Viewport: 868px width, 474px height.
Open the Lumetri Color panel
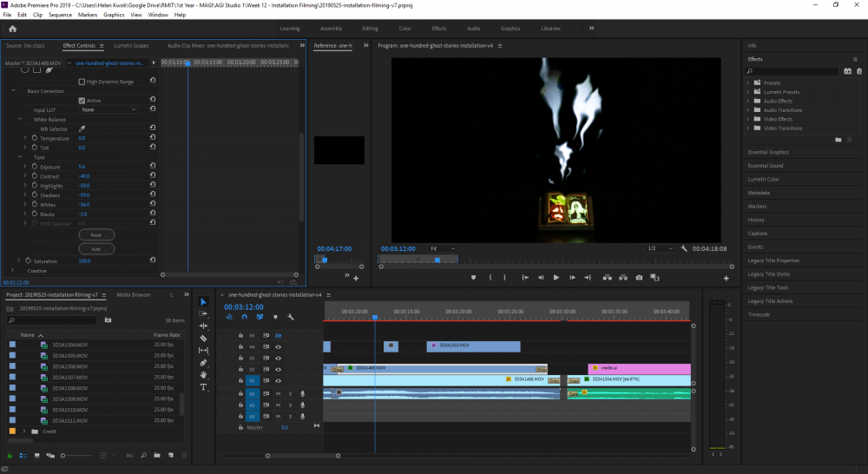(763, 180)
